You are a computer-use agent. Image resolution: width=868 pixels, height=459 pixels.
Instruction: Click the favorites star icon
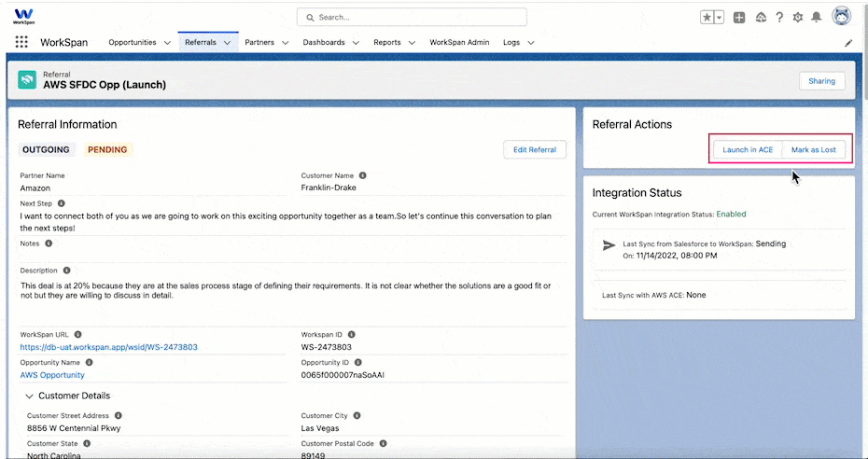707,17
